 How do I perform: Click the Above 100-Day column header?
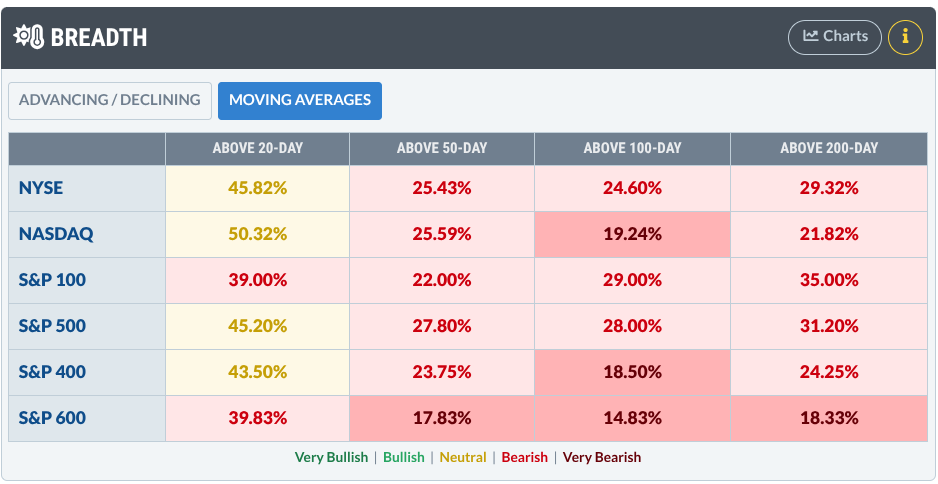632,148
